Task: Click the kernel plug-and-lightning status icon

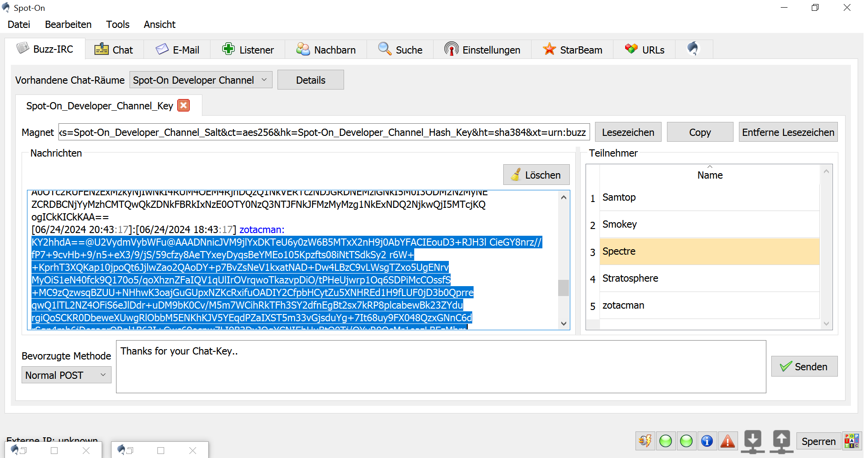Action: tap(645, 441)
